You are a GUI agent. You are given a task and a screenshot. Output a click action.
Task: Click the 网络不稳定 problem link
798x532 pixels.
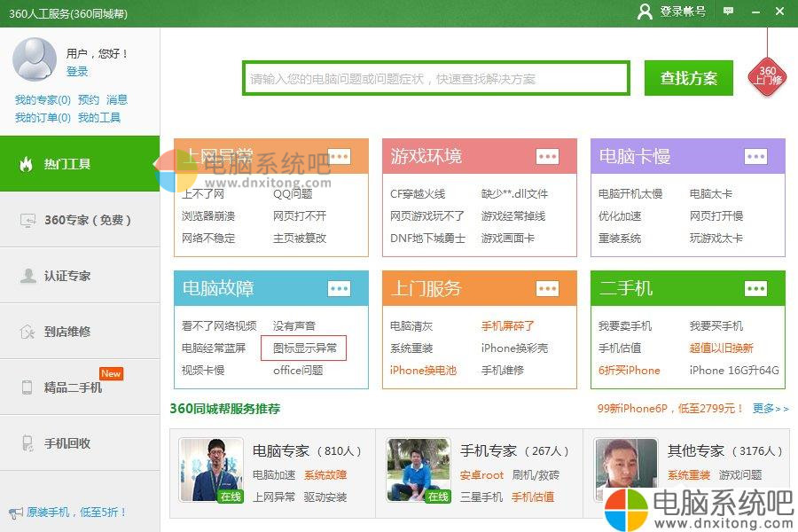(208, 239)
